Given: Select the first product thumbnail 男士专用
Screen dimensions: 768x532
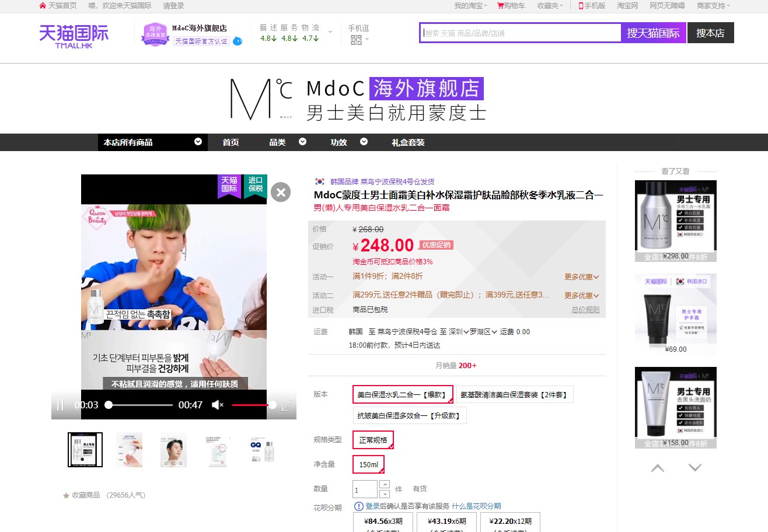Looking at the screenshot, I should [85, 450].
